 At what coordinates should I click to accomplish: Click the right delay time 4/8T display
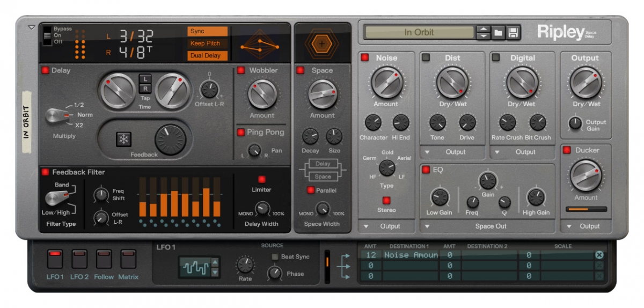point(136,54)
